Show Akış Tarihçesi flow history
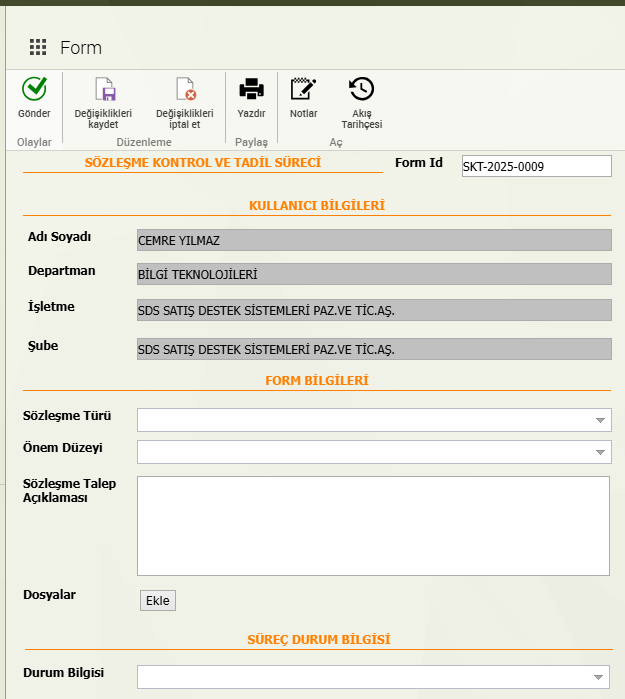This screenshot has width=625, height=699. pos(361,90)
